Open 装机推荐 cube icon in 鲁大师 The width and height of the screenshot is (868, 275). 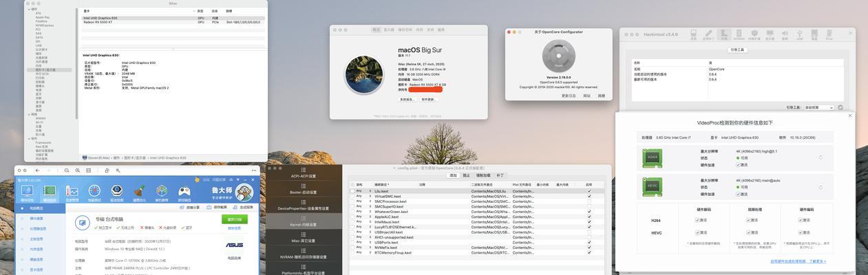pos(162,192)
